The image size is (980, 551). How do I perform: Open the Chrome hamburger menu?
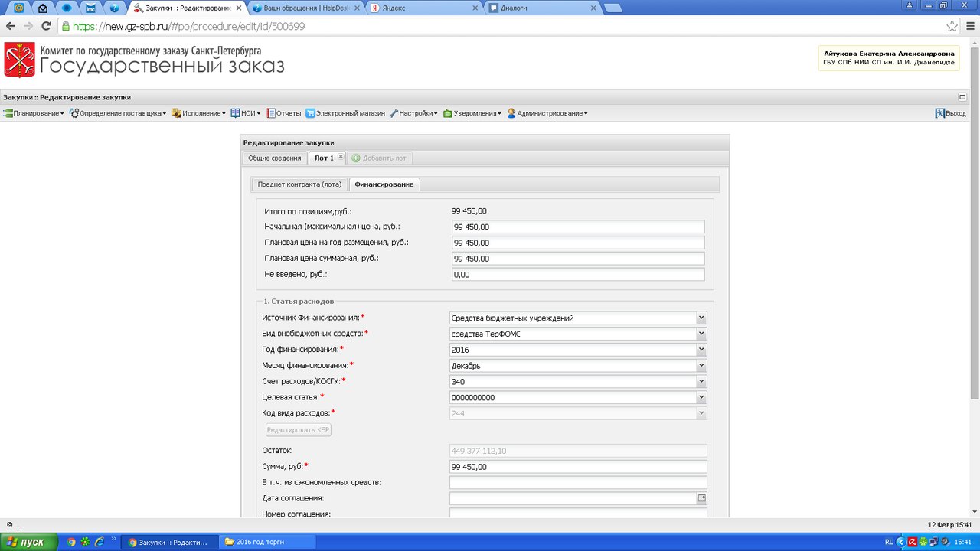pos(969,26)
